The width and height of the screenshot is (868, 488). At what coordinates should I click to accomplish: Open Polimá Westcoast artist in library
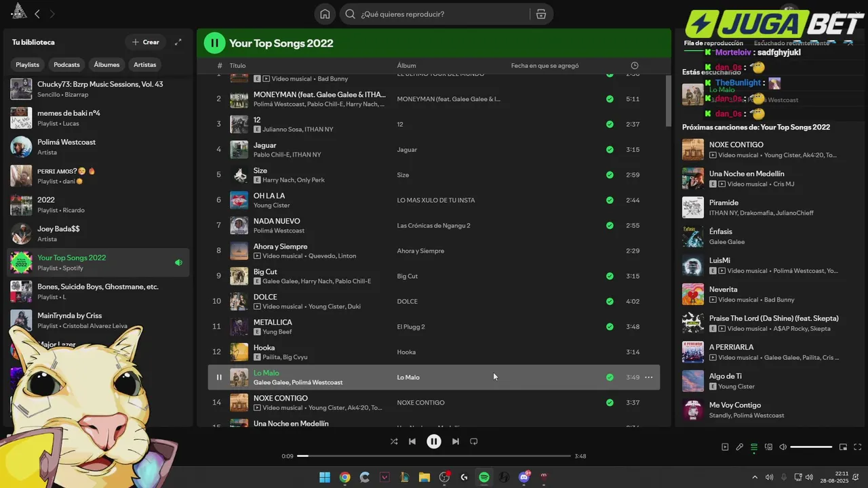(98, 147)
